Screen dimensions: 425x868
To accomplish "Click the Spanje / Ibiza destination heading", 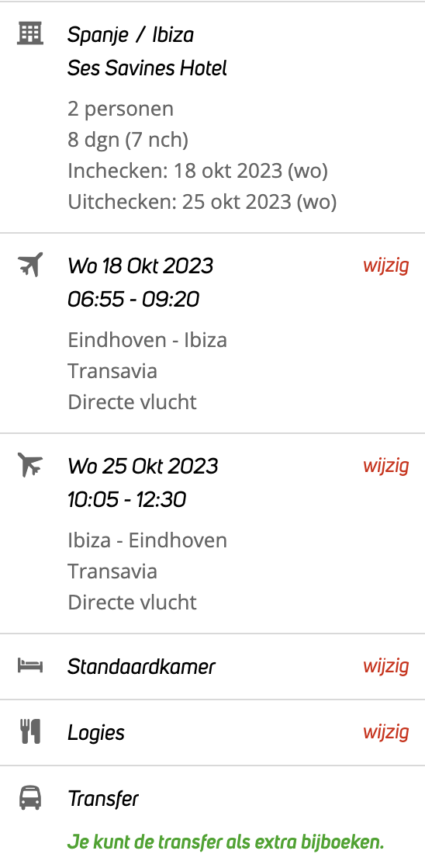I will pos(130,35).
